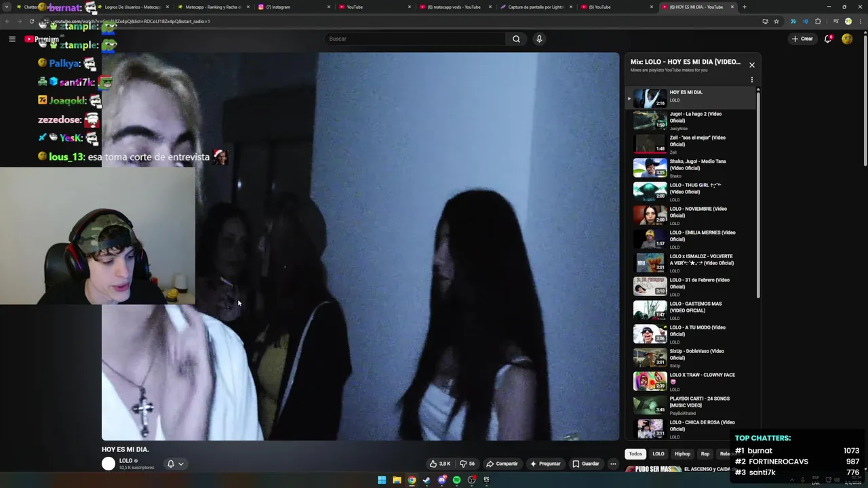The width and height of the screenshot is (868, 488).
Task: Play SixUp - DobleVaso video
Action: [692, 358]
